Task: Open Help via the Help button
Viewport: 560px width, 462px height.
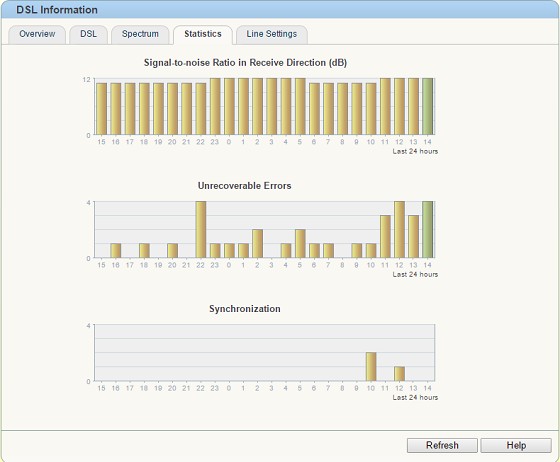Action: (516, 445)
